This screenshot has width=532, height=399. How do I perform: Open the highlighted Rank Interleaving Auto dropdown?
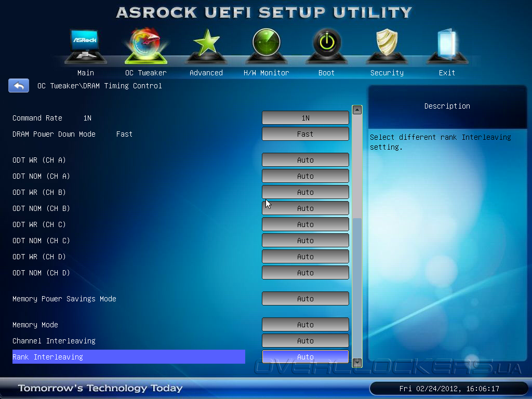click(x=305, y=357)
